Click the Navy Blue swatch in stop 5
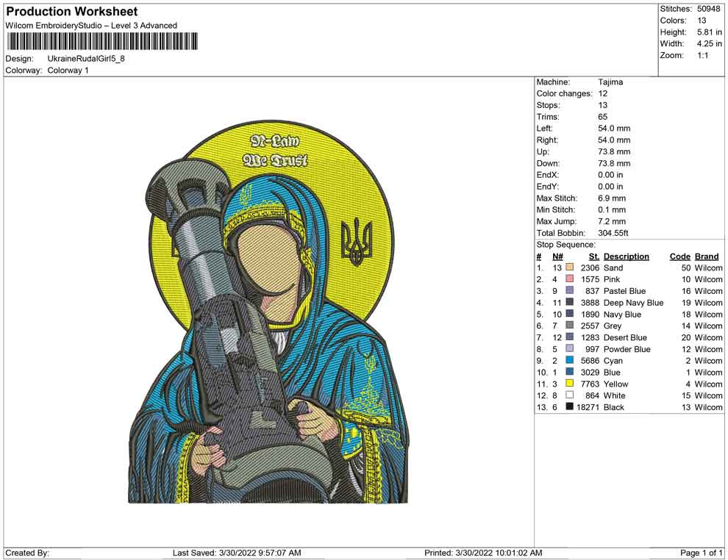Screen dimensions: 728x560 (570, 314)
